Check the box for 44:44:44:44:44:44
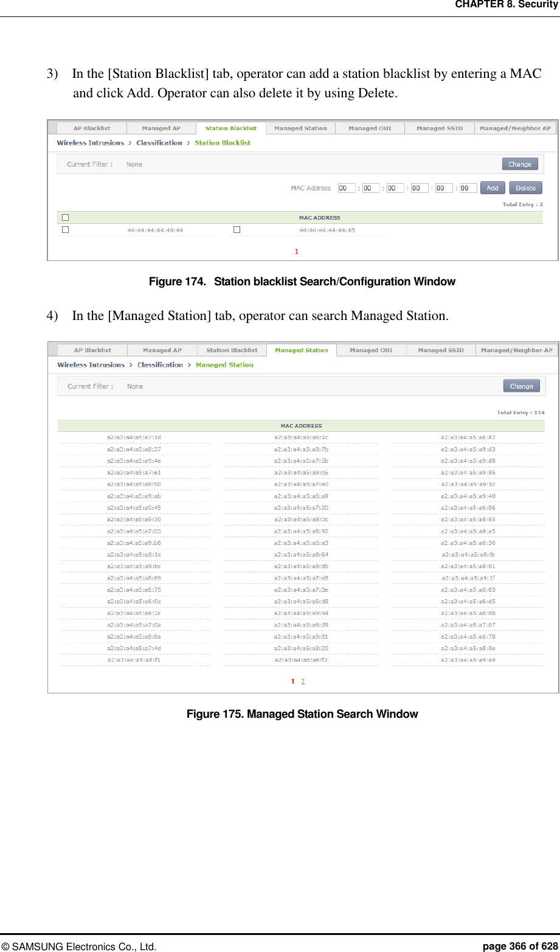560x952 pixels. [x=65, y=229]
